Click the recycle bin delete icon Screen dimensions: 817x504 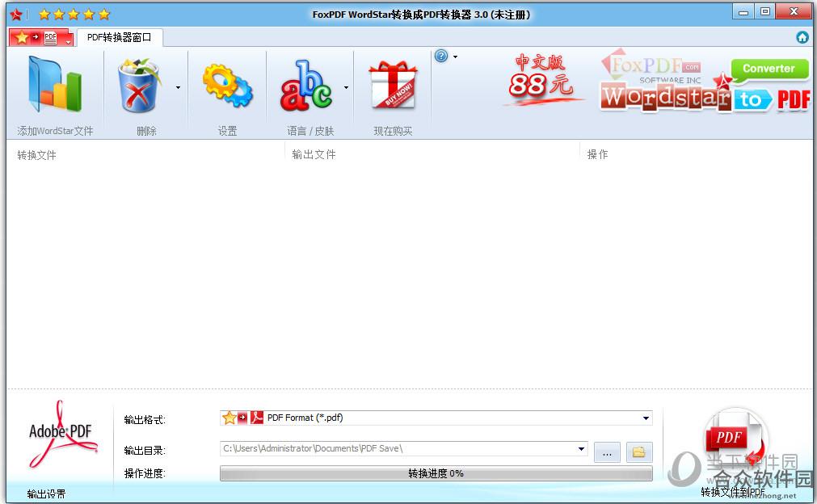pos(139,86)
